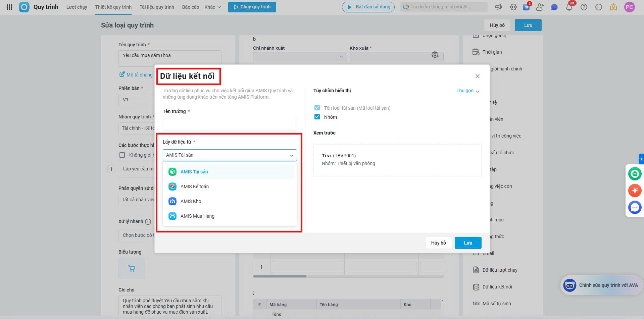Choose AMIS Tài sản option
Viewport: 644px width, 319px height.
tap(230, 172)
